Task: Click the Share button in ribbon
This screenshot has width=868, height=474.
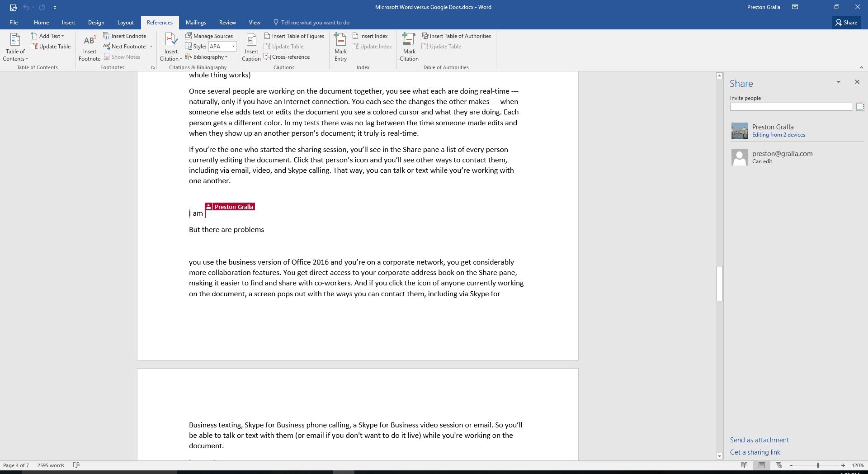Action: pyautogui.click(x=846, y=22)
